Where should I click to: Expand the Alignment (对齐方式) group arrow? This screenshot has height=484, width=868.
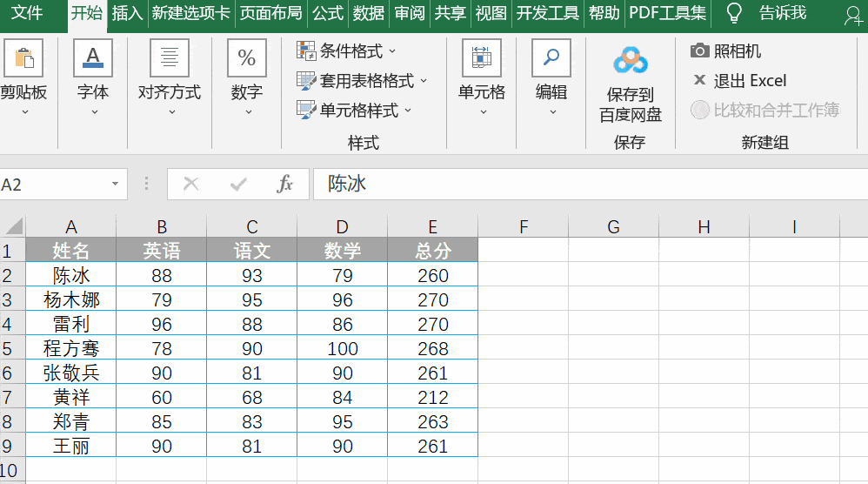pos(171,112)
